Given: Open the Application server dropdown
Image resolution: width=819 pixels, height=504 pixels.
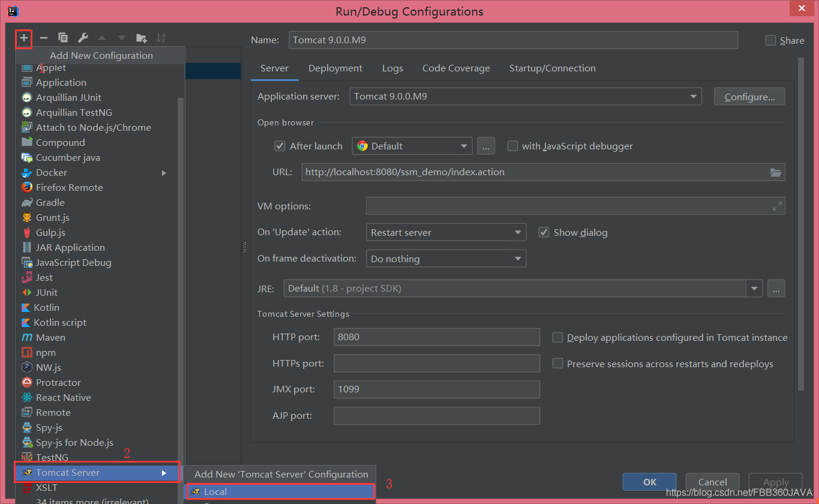Looking at the screenshot, I should [x=526, y=96].
